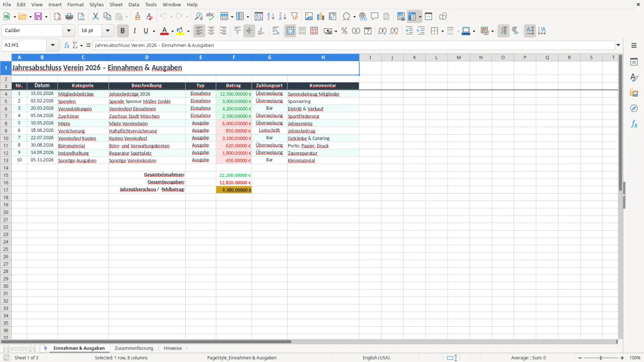Format as Date icon
This screenshot has height=362, width=644.
(368, 31)
